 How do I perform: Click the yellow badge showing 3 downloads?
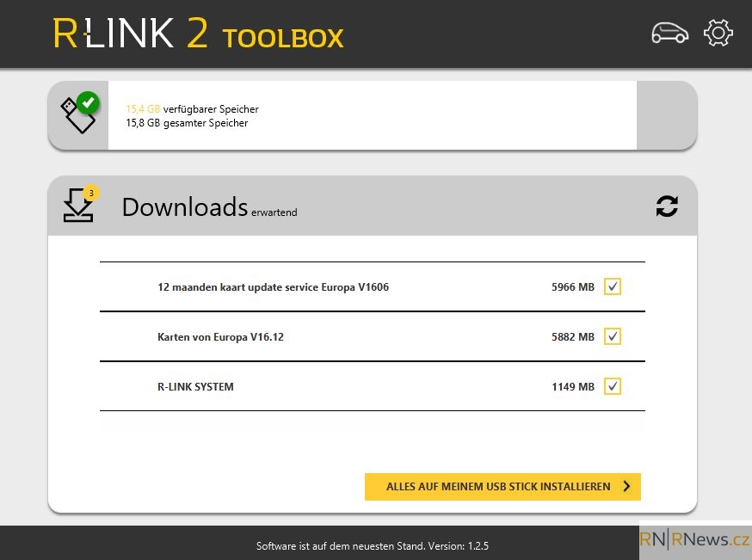pos(91,193)
